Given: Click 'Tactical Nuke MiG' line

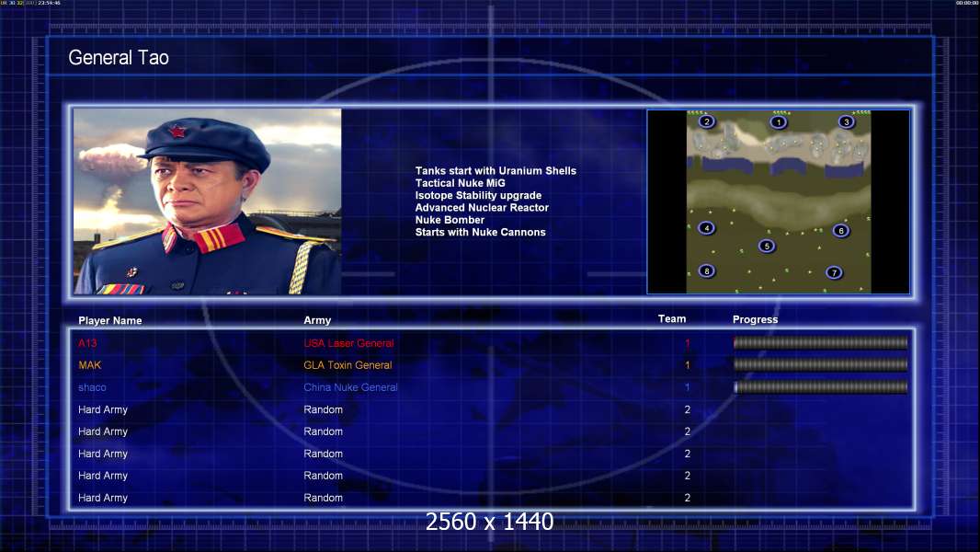Looking at the screenshot, I should pos(460,183).
